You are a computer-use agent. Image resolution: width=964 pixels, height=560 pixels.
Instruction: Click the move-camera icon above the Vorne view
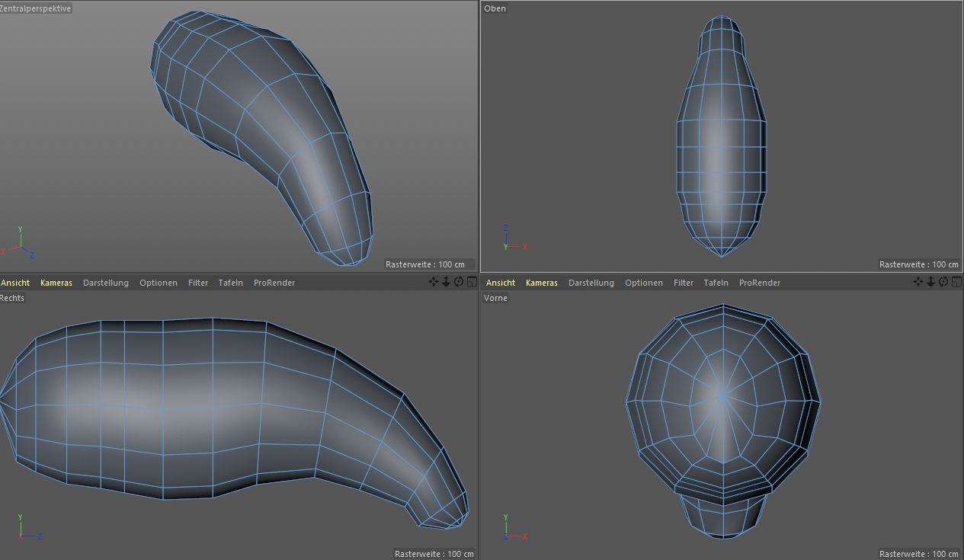click(x=918, y=282)
